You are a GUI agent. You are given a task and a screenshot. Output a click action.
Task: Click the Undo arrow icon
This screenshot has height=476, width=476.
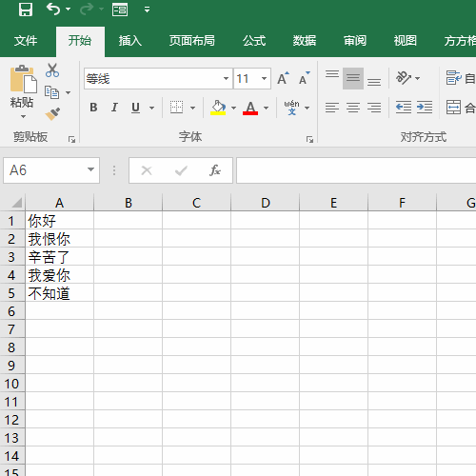click(x=53, y=9)
